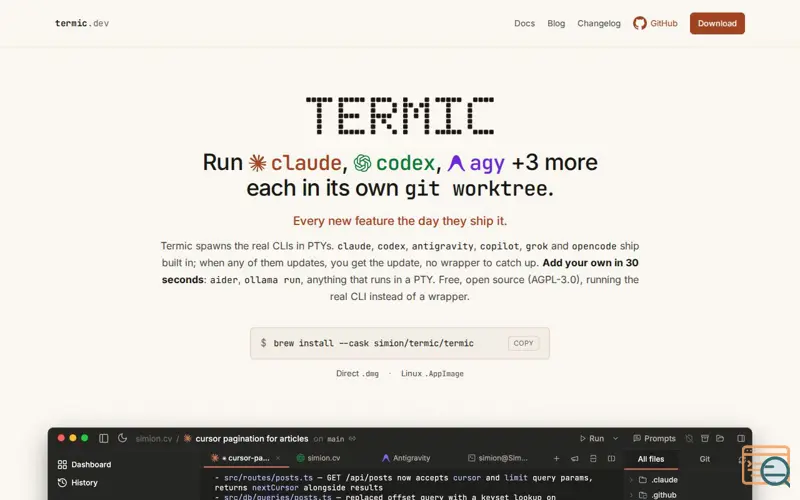Open the Prompts panel
This screenshot has width=800, height=500.
click(654, 439)
